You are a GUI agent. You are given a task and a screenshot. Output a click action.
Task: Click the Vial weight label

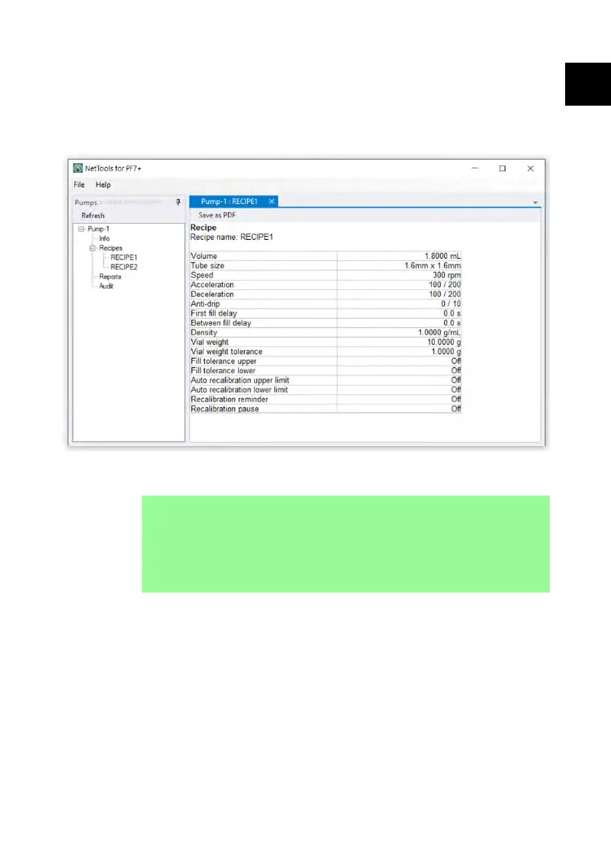pyautogui.click(x=210, y=342)
